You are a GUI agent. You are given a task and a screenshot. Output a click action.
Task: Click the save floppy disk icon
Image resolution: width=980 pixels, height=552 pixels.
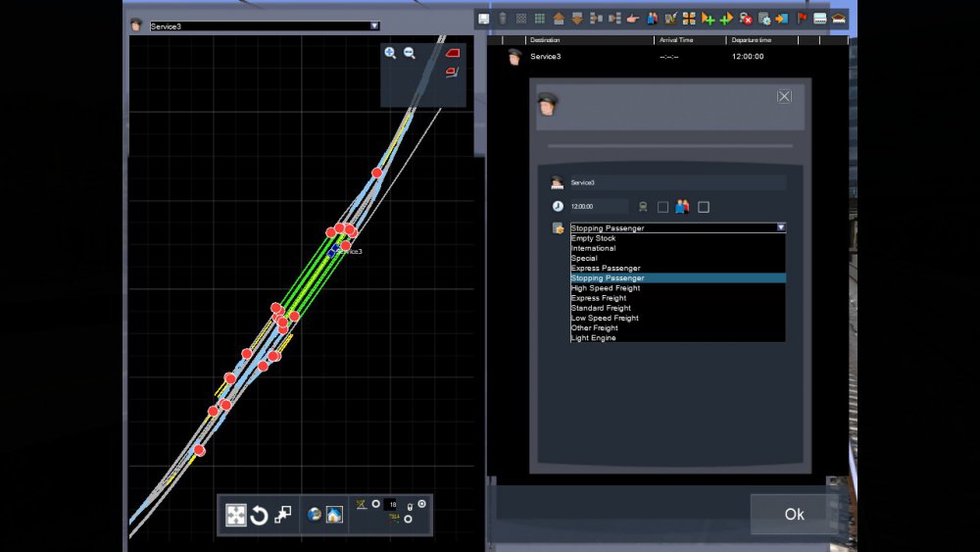[484, 19]
